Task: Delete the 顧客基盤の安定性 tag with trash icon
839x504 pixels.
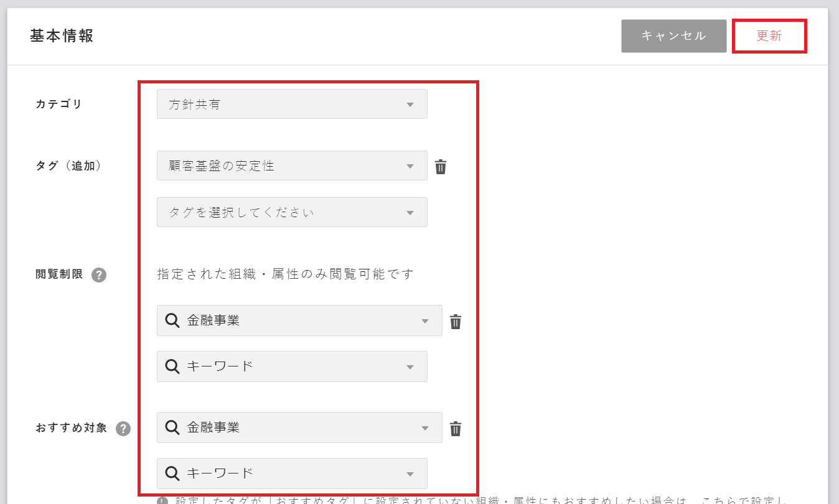Action: (x=441, y=167)
